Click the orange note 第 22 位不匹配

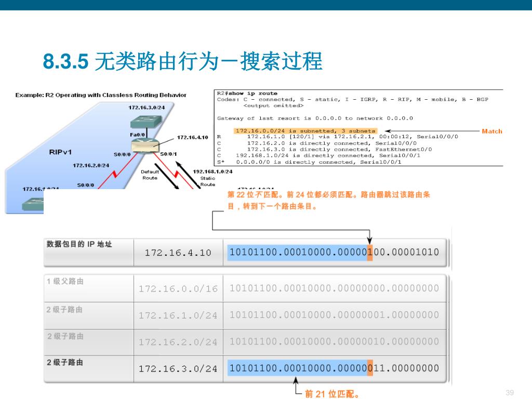tap(328, 200)
